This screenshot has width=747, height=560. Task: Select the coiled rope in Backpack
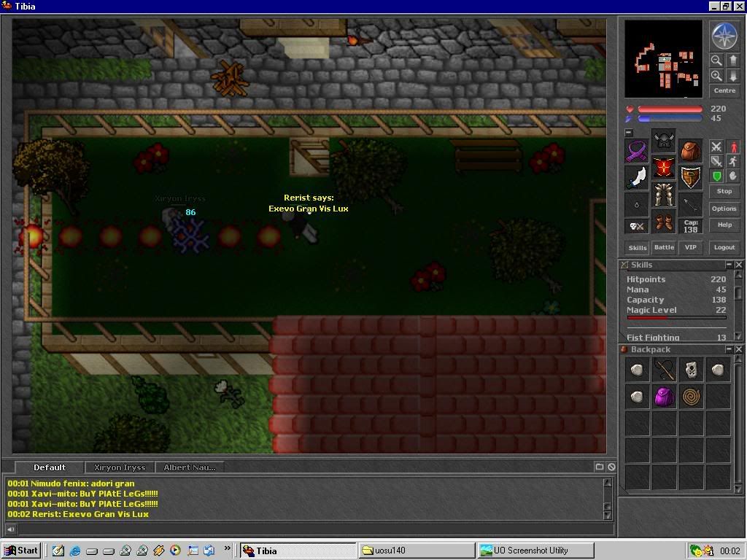pos(691,397)
